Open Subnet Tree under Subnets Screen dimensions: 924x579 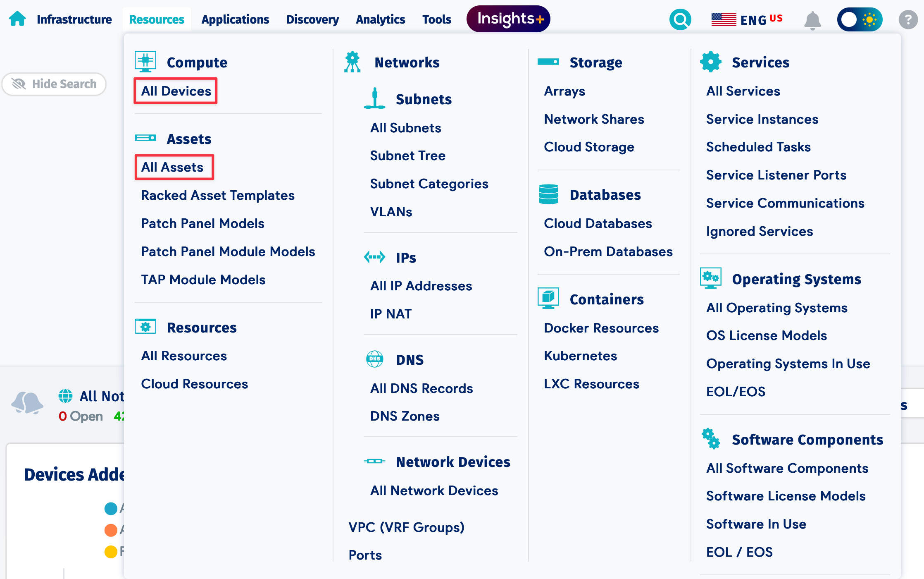407,156
